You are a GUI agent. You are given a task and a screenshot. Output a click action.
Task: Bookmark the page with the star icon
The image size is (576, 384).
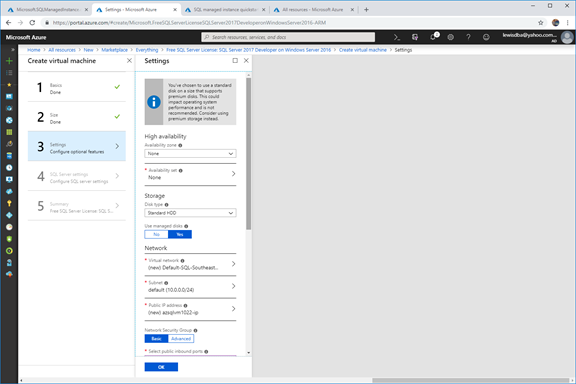point(540,23)
